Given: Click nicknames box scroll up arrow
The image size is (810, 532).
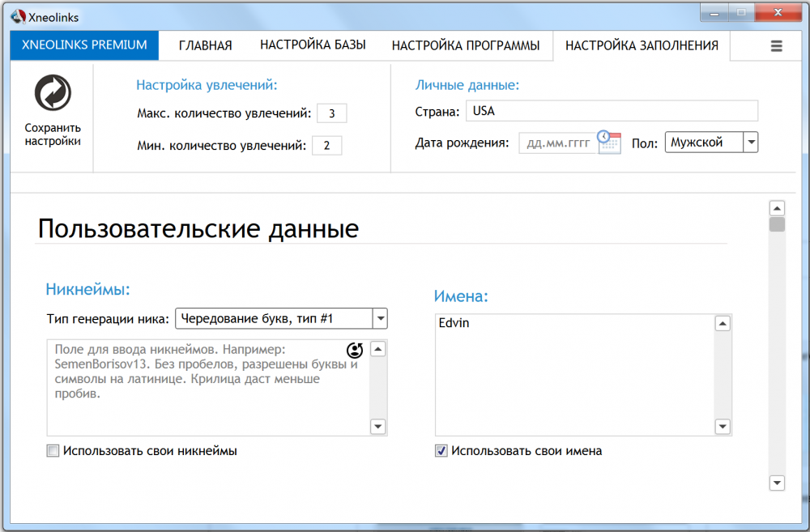Looking at the screenshot, I should coord(378,350).
